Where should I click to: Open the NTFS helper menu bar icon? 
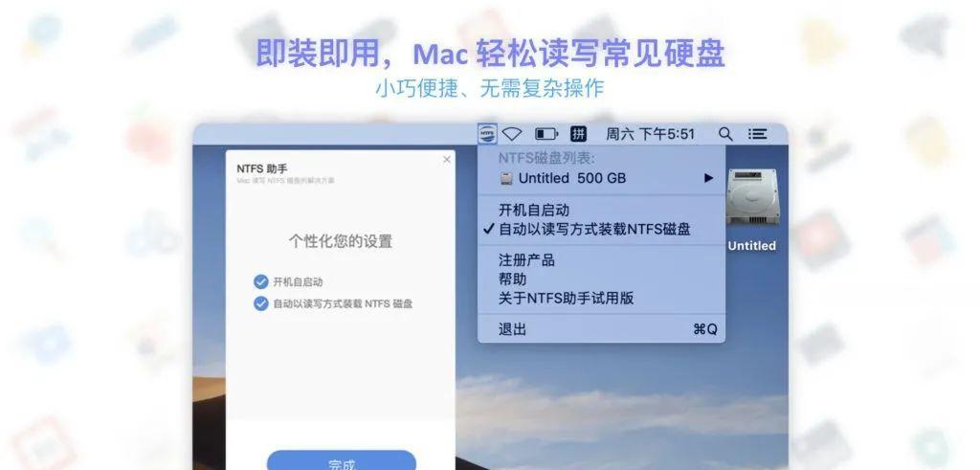click(x=487, y=134)
